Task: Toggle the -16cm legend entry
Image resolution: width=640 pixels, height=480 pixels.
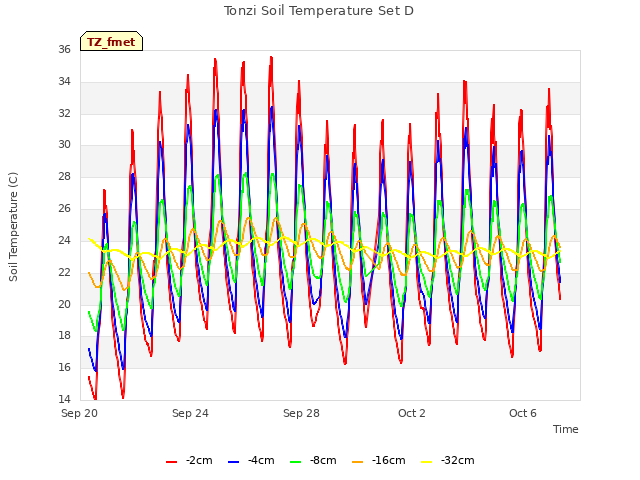Action: pyautogui.click(x=378, y=460)
